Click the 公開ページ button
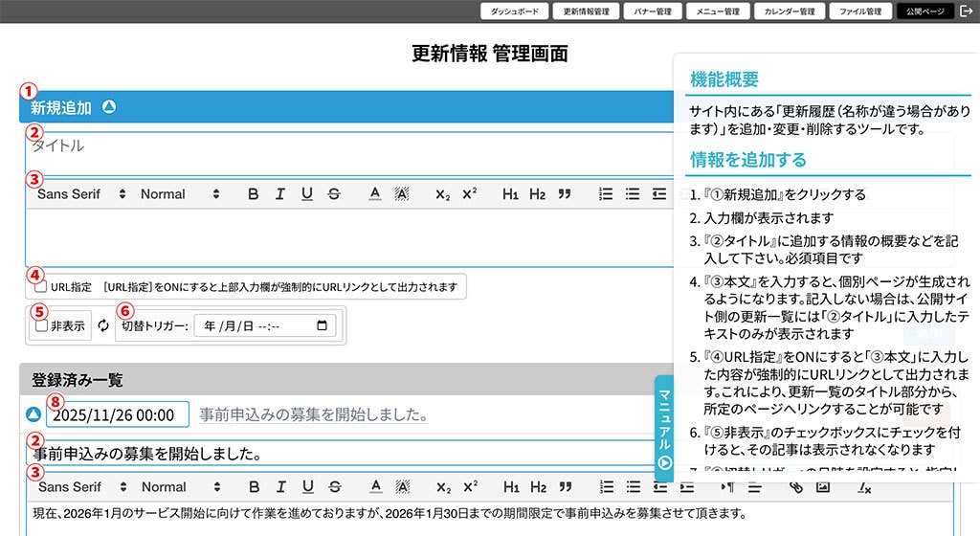 (925, 11)
